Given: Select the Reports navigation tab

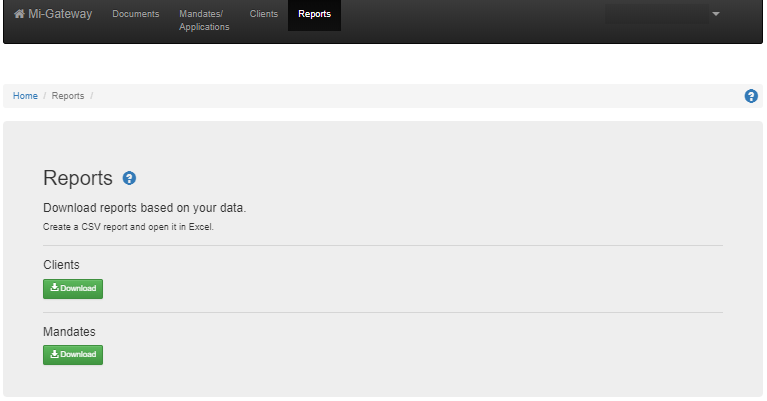Looking at the screenshot, I should (x=315, y=14).
